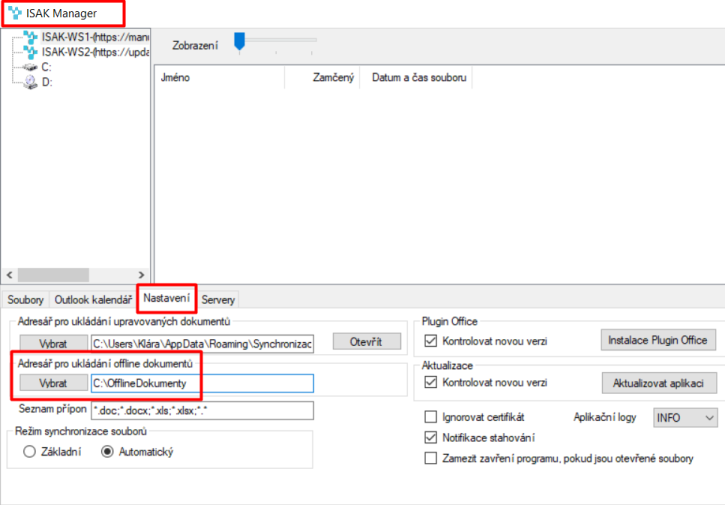Open the D: disc drive icon
This screenshot has height=505, width=725.
(31, 82)
